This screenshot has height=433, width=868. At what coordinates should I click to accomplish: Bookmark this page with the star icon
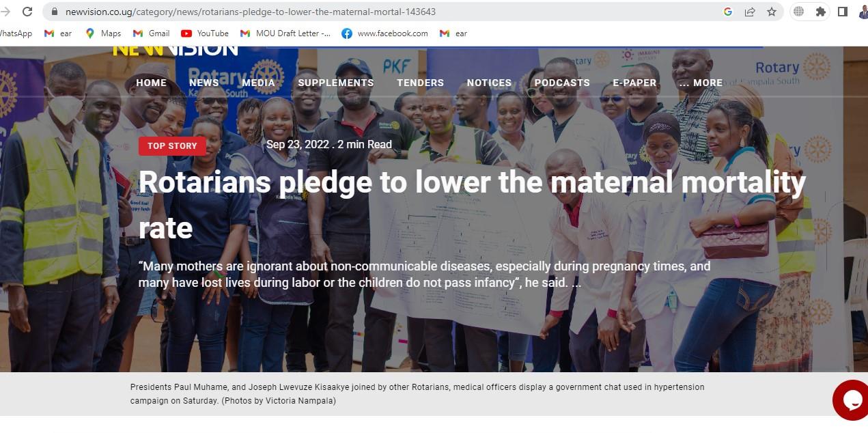772,12
